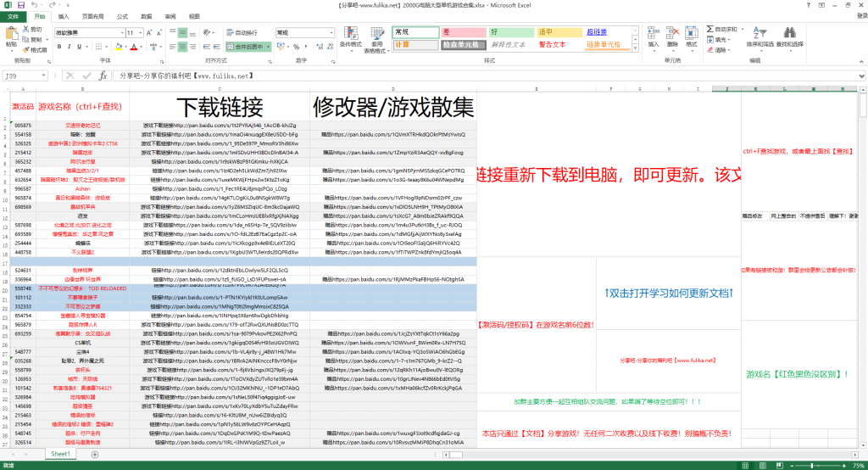Expand the formula bar
The image size is (868, 470).
(862, 76)
